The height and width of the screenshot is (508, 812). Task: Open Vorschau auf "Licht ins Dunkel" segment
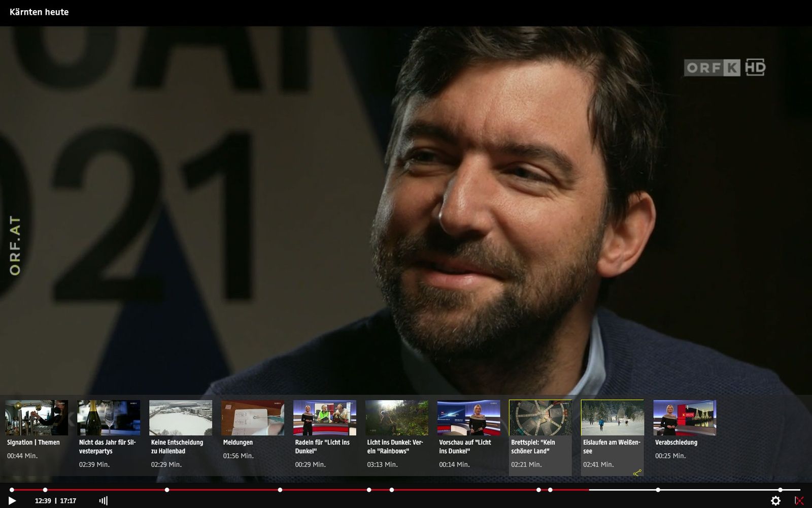click(x=469, y=418)
